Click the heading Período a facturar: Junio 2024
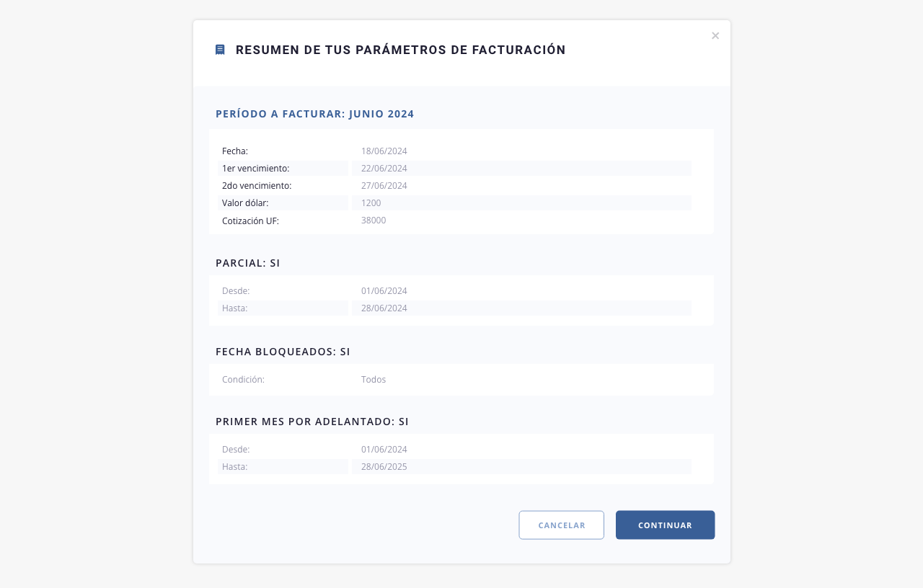This screenshot has width=923, height=588. 315,114
